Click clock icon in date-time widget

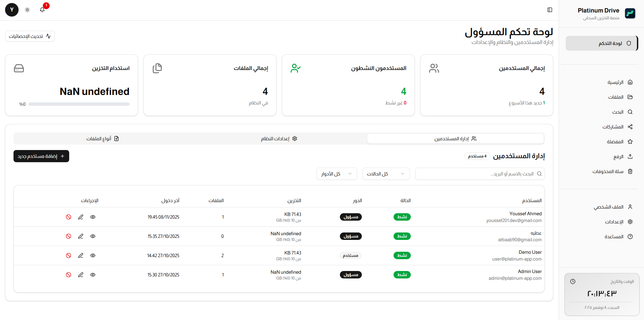(573, 281)
